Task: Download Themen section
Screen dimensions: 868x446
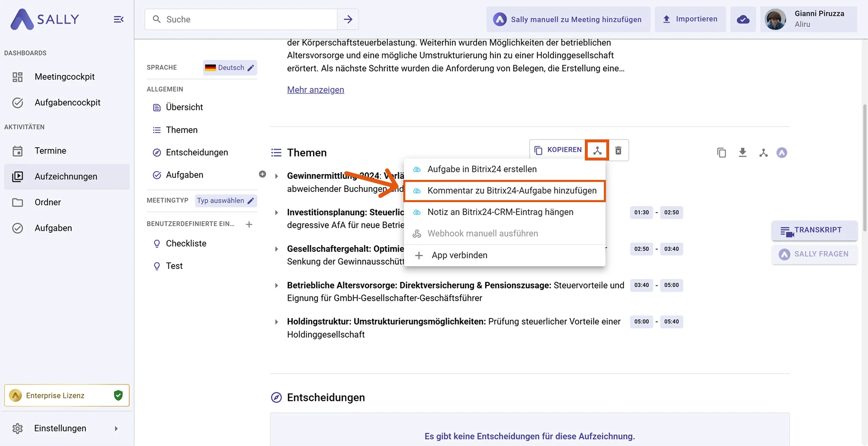Action: point(743,153)
